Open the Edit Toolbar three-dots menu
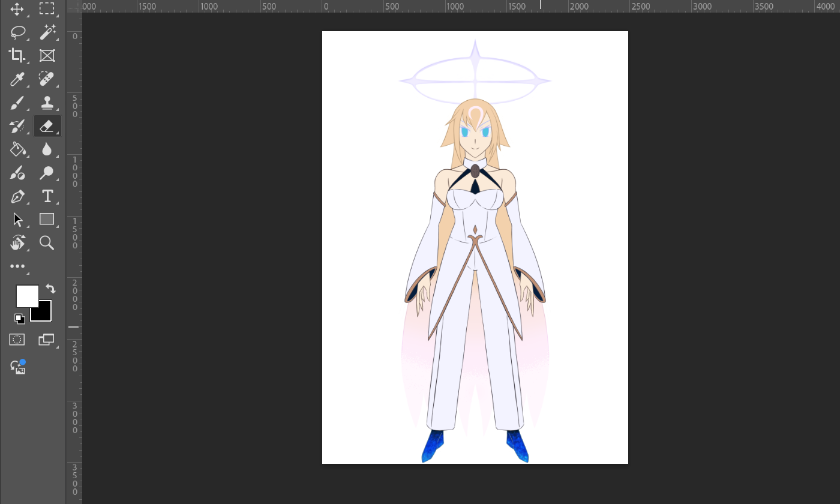 [17, 266]
